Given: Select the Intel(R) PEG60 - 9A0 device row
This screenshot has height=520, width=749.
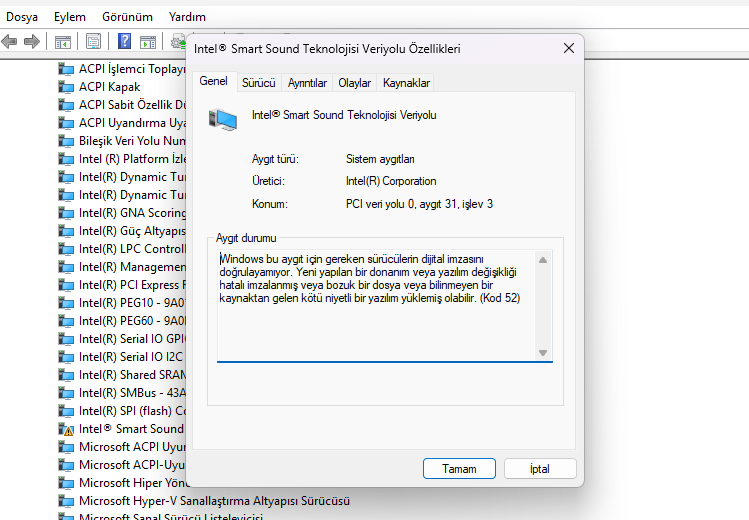Looking at the screenshot, I should (122, 321).
